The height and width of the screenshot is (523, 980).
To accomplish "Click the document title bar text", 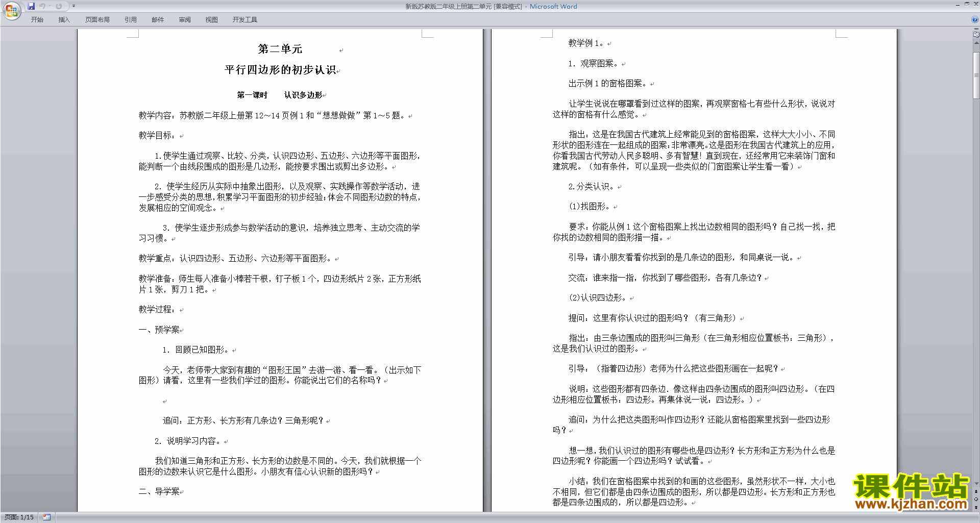I will click(491, 7).
